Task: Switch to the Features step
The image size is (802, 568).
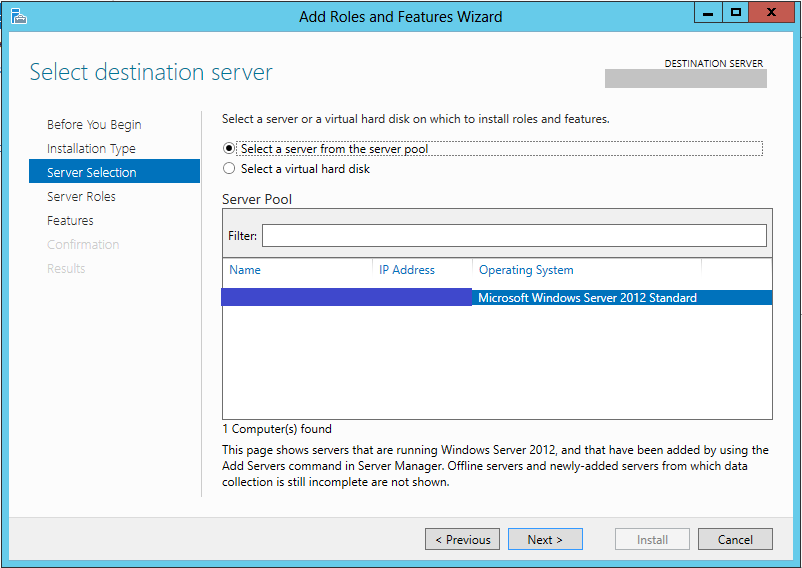Action: [x=70, y=220]
